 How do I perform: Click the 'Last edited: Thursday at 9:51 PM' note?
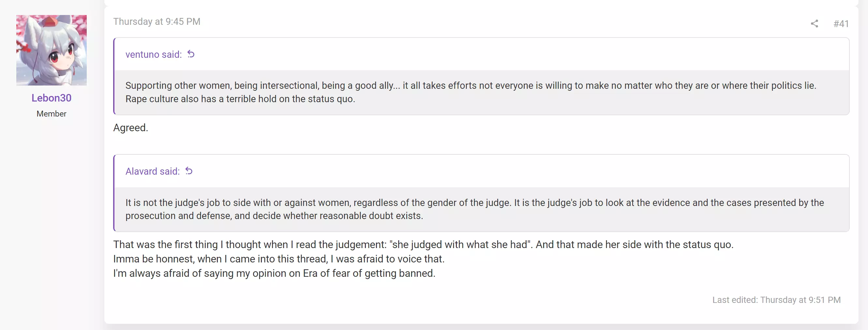[x=776, y=300]
